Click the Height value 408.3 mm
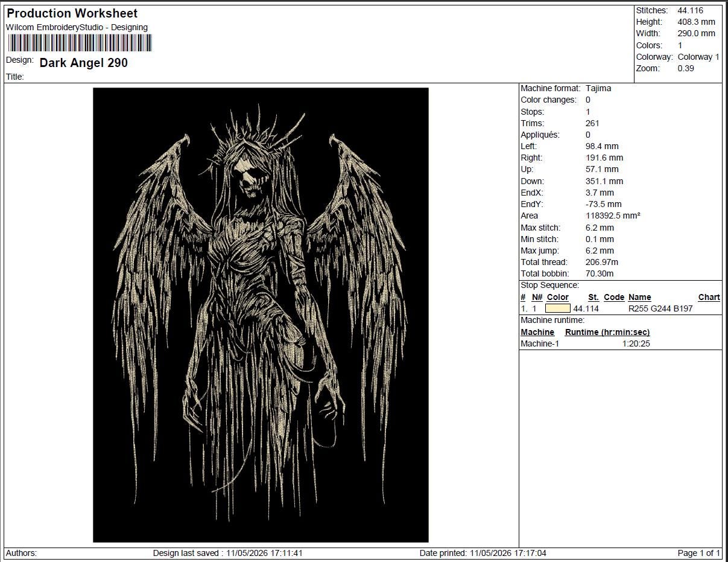The width and height of the screenshot is (728, 562). (696, 22)
